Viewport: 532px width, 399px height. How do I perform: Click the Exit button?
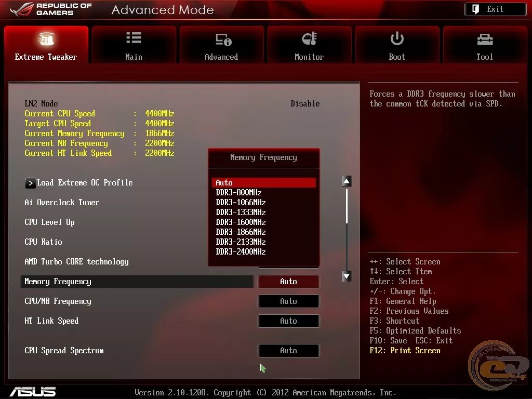click(x=495, y=9)
